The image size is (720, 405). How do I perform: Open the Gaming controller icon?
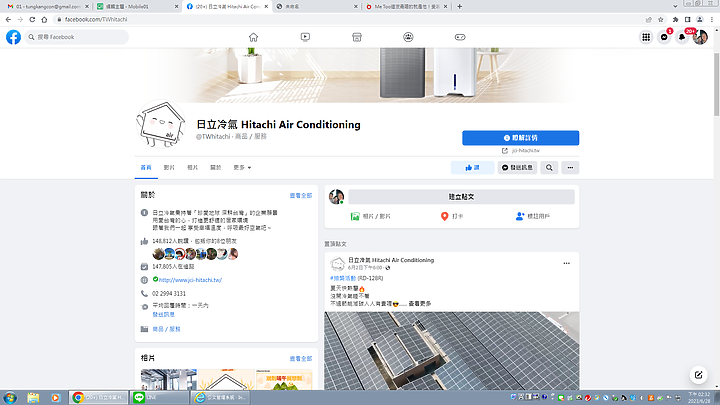[x=460, y=37]
